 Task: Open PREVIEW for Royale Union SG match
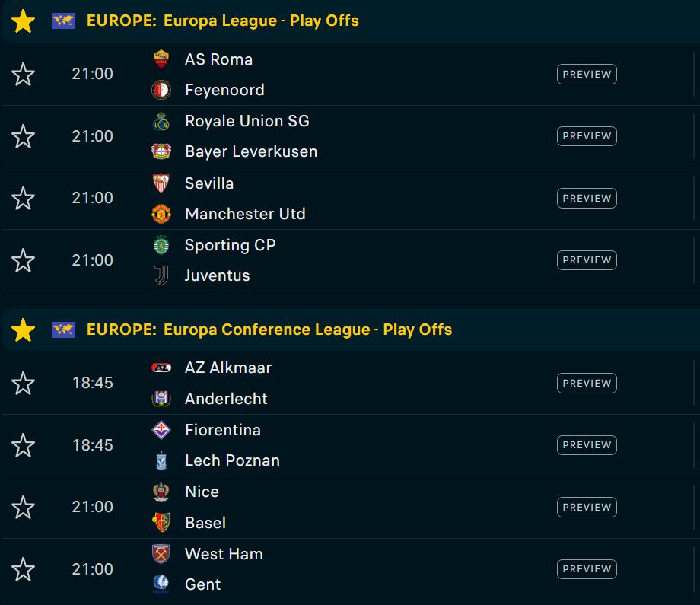coord(587,136)
